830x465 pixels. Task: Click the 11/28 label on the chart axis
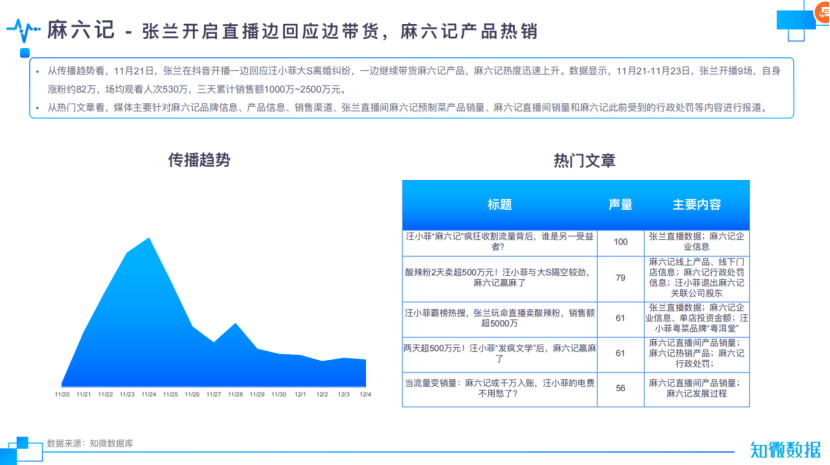[236, 395]
